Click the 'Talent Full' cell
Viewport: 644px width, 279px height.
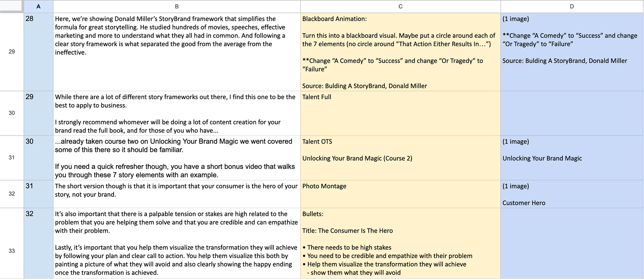400,113
